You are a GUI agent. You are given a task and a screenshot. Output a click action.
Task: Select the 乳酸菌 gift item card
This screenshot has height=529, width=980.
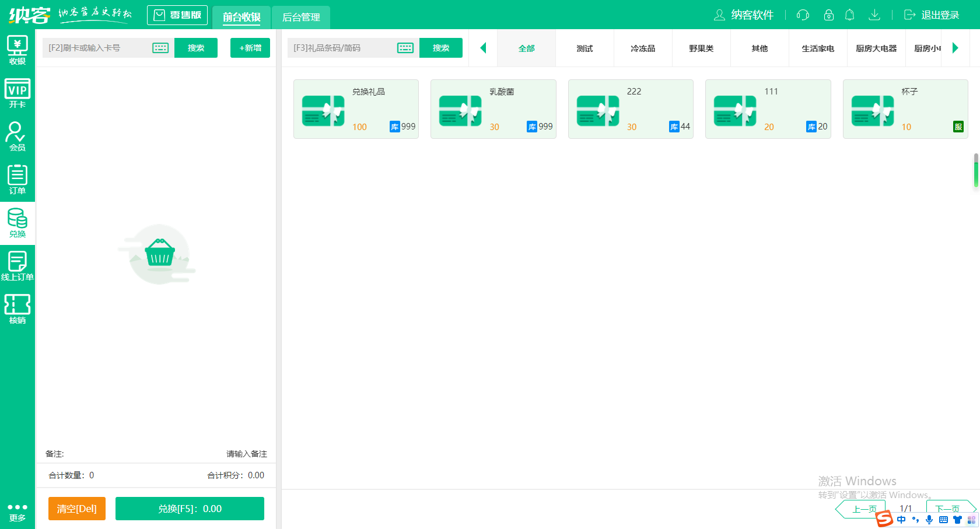493,109
